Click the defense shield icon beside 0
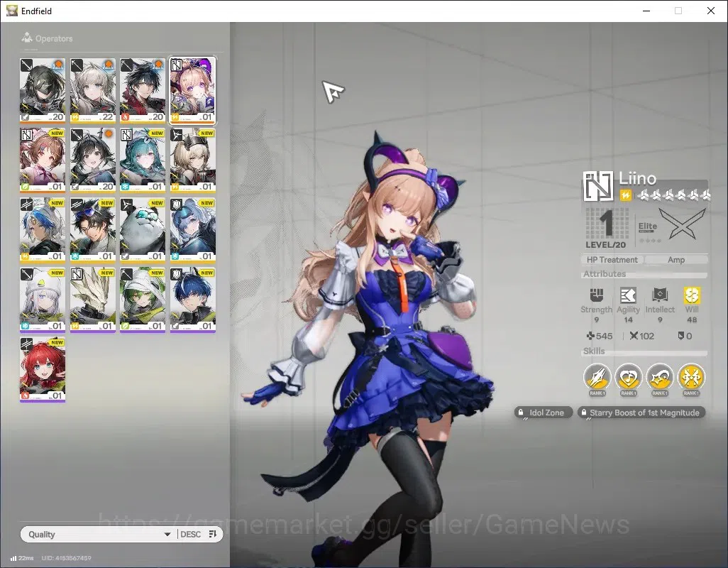Image resolution: width=728 pixels, height=568 pixels. pyautogui.click(x=680, y=335)
